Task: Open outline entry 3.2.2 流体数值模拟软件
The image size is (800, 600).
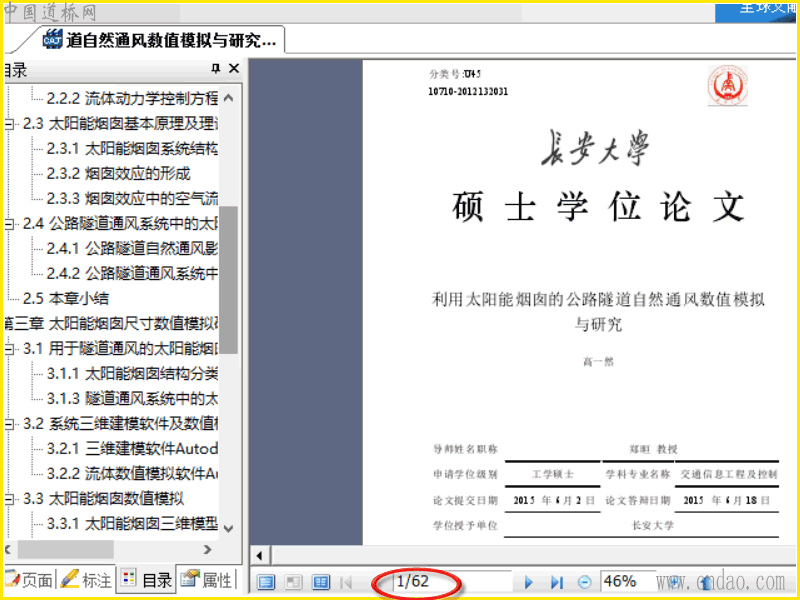Action: [x=132, y=473]
